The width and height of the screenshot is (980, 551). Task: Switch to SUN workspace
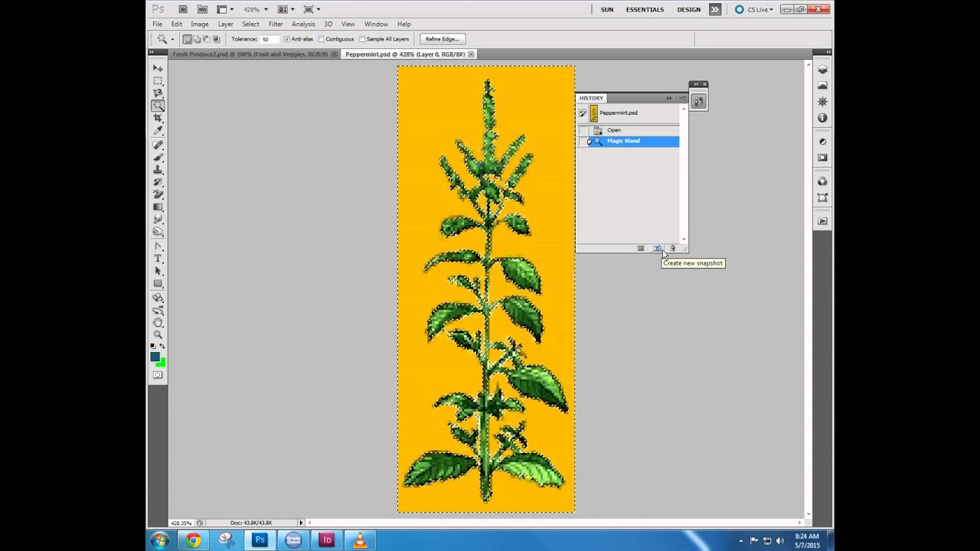[607, 9]
